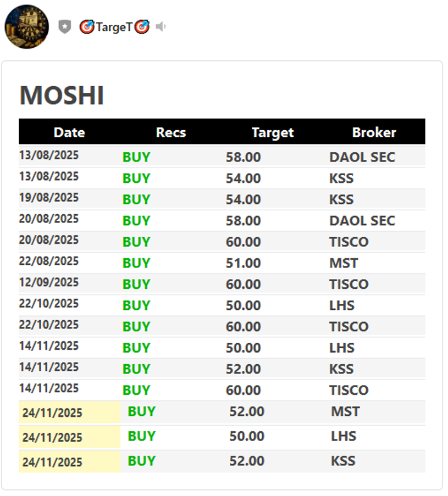Screen dimensions: 448x496
Task: Click BUY in the 19/08/2025 row
Action: (136, 199)
